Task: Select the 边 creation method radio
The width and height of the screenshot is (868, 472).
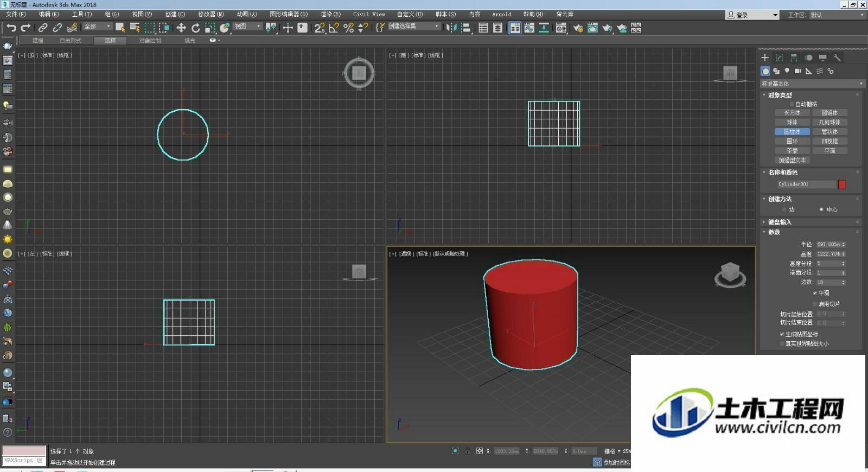Action: pyautogui.click(x=784, y=209)
